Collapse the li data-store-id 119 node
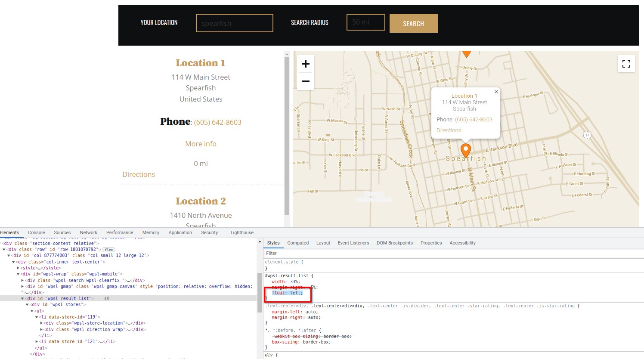 [x=37, y=317]
